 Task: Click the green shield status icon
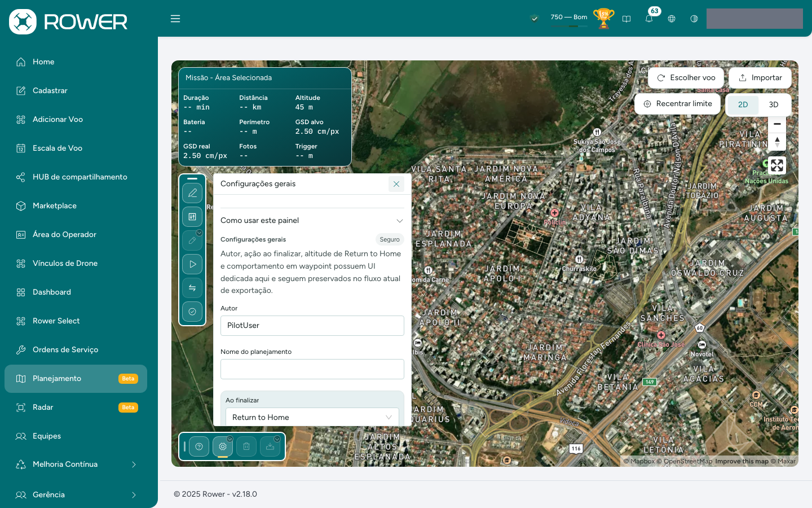[x=534, y=19]
